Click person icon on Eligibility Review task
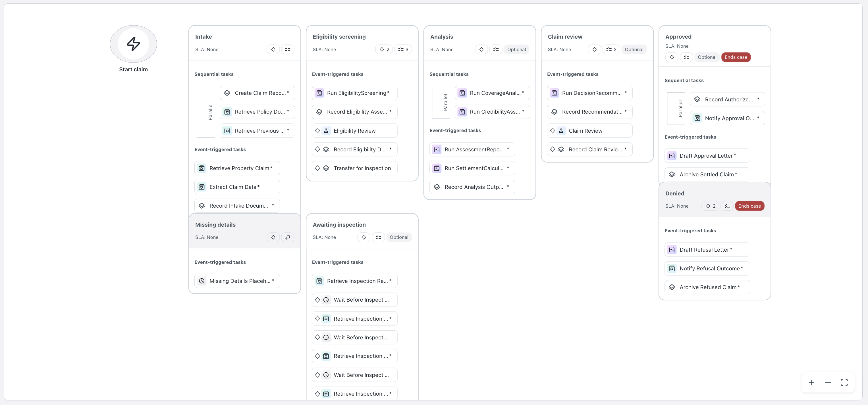 pyautogui.click(x=326, y=131)
